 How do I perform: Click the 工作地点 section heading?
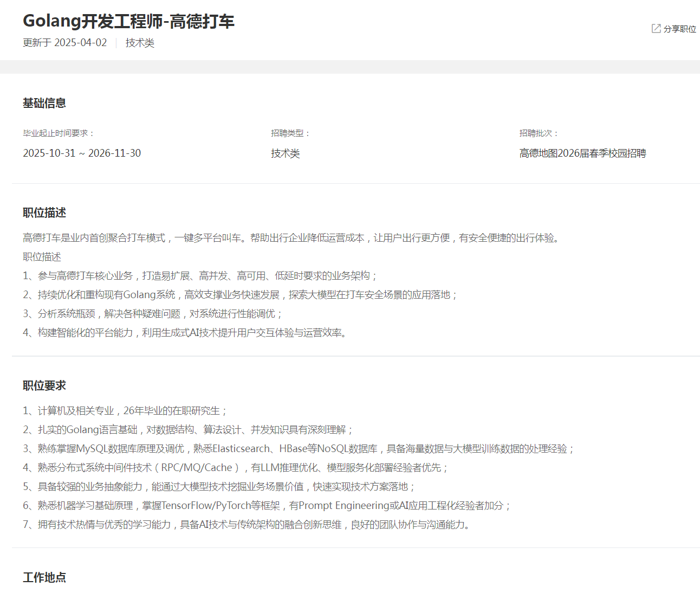(44, 578)
